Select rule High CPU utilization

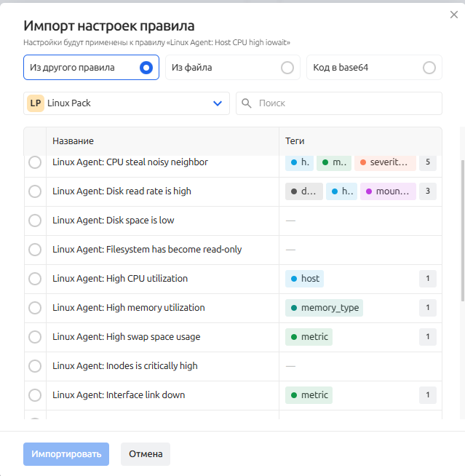pyautogui.click(x=35, y=279)
